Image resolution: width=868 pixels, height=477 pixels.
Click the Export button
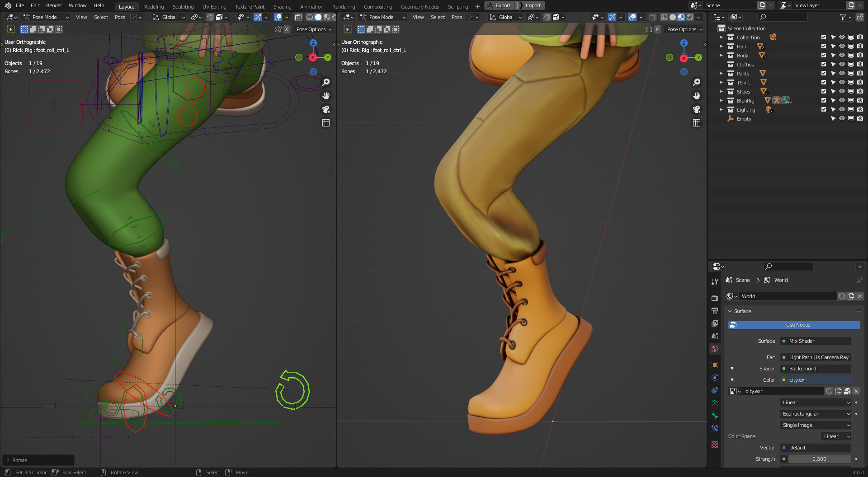tap(498, 5)
